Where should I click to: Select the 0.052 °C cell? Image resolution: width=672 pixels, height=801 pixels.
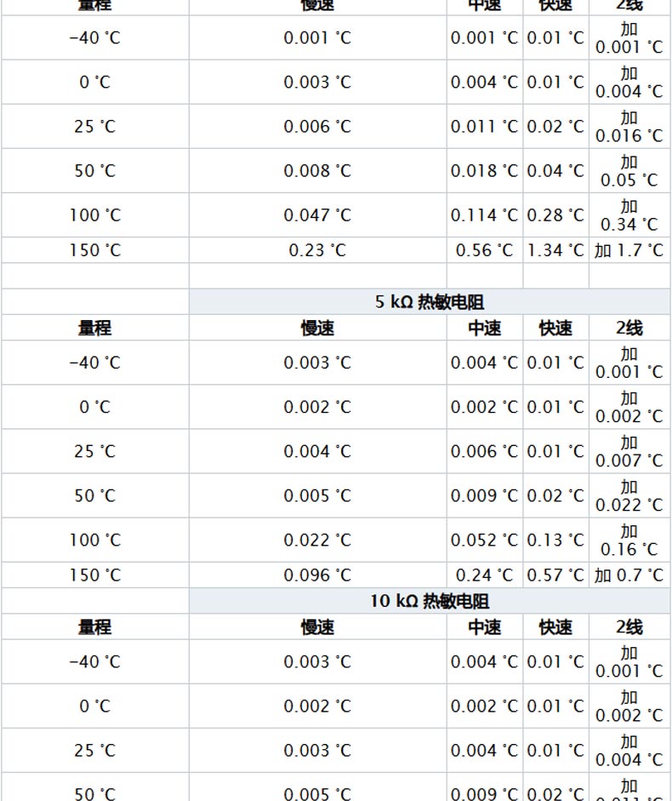484,540
